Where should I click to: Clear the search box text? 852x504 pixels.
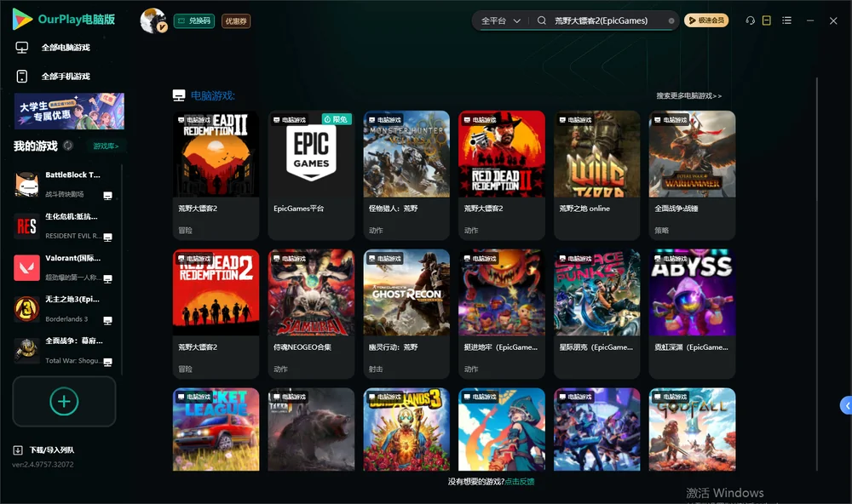click(x=671, y=21)
